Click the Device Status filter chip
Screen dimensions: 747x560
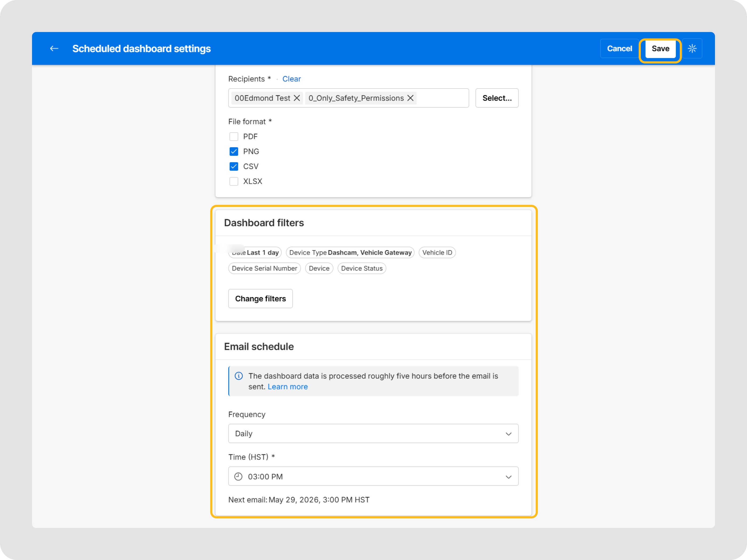[x=362, y=268]
